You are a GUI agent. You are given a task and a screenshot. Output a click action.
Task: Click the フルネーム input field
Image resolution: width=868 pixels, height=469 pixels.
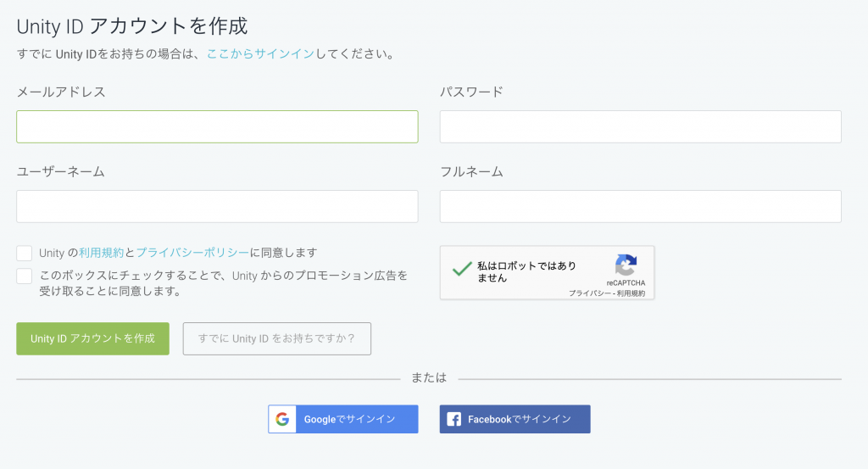(x=640, y=206)
